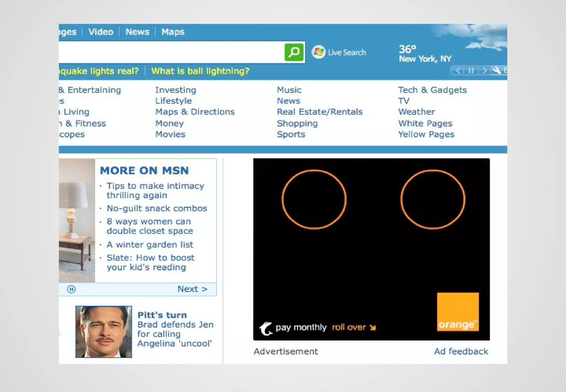Screen dimensions: 566x392
Task: Advance slideshow with Next > link
Action: pyautogui.click(x=192, y=289)
